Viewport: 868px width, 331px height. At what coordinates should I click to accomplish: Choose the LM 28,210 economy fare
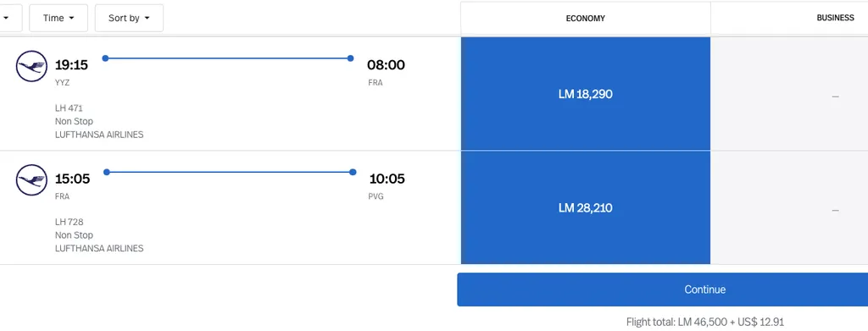(x=586, y=207)
